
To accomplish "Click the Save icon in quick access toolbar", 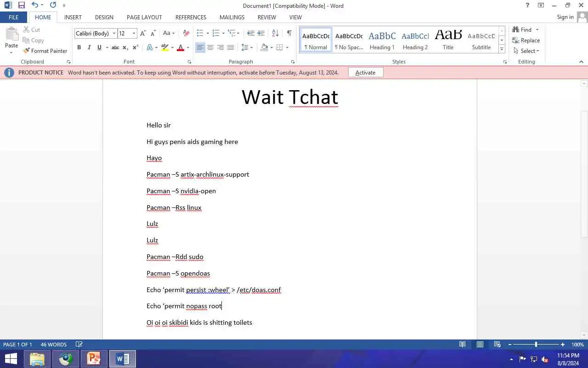I will coord(22,5).
